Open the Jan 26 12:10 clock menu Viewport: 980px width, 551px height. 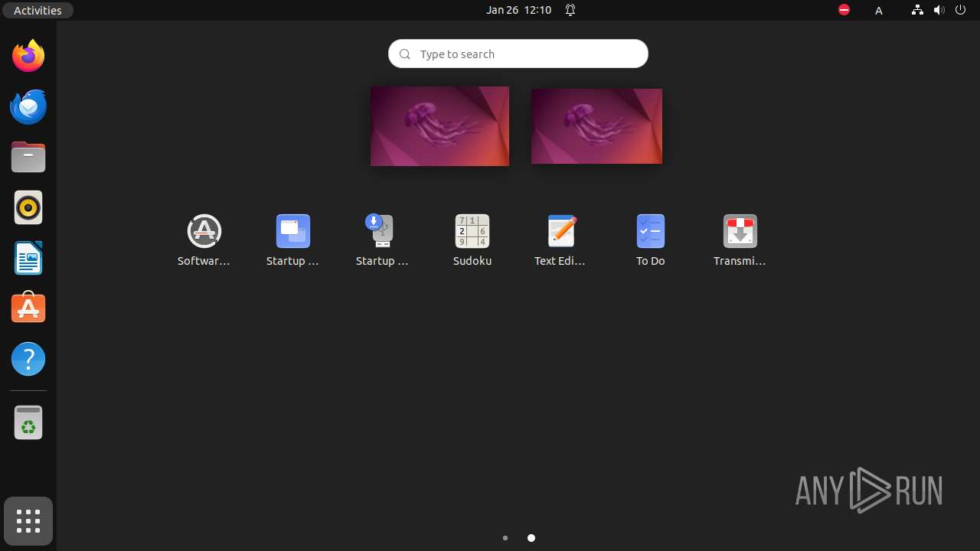point(518,10)
